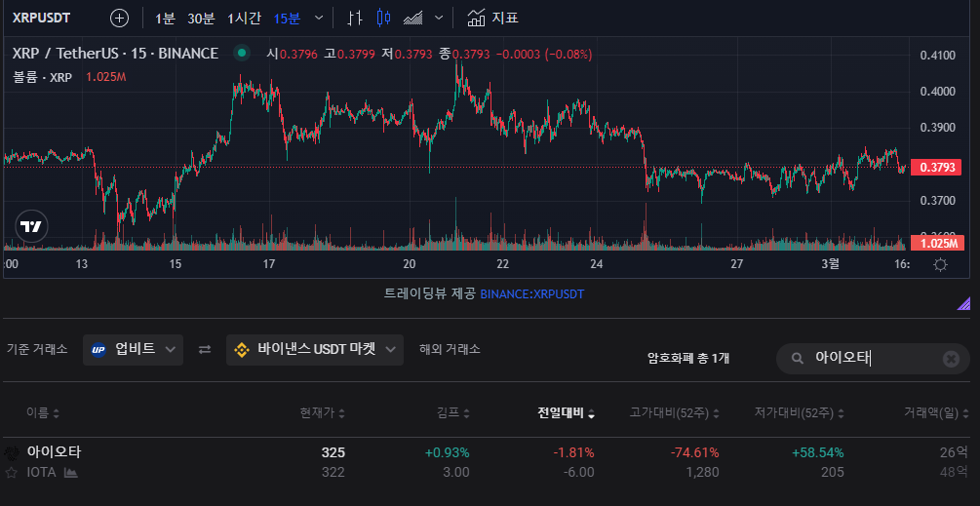Click the green market status dot

point(242,54)
